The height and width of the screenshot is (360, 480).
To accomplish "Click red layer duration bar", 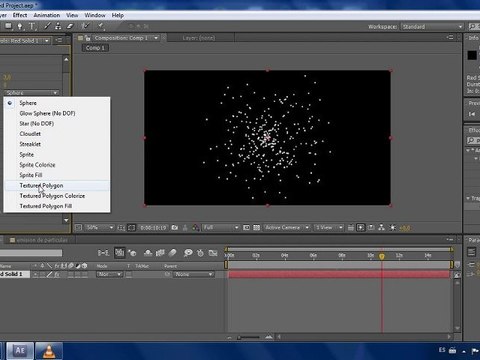I will point(339,274).
